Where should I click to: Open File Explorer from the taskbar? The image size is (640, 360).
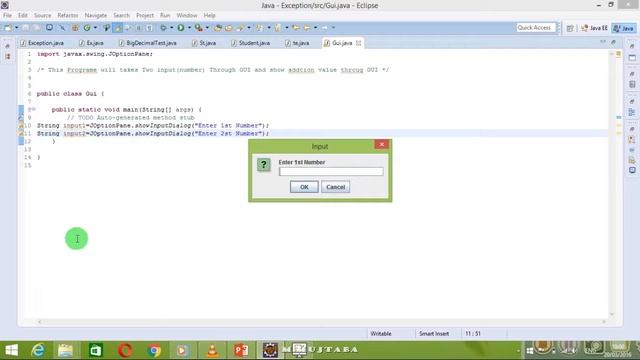[65, 350]
